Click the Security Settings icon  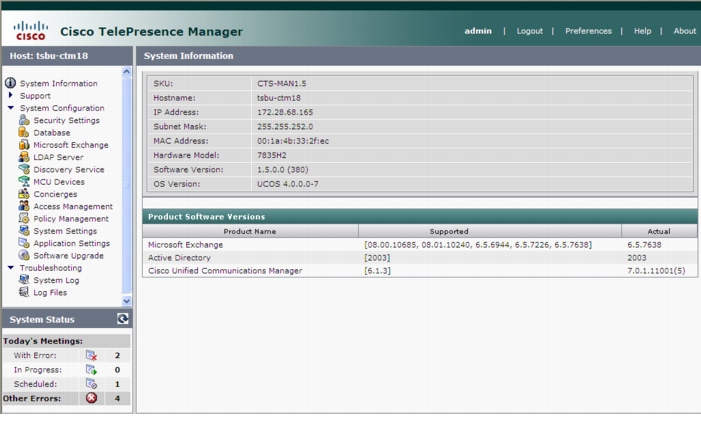click(x=24, y=120)
